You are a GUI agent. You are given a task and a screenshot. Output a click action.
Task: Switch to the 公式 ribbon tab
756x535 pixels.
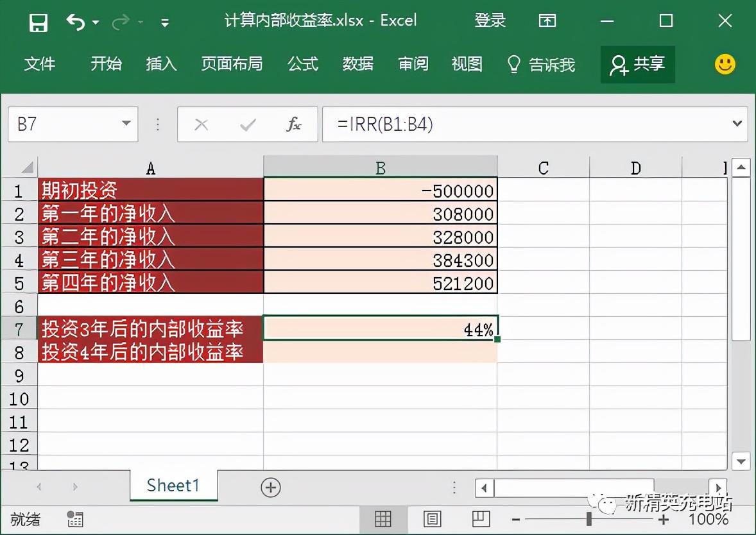coord(302,64)
